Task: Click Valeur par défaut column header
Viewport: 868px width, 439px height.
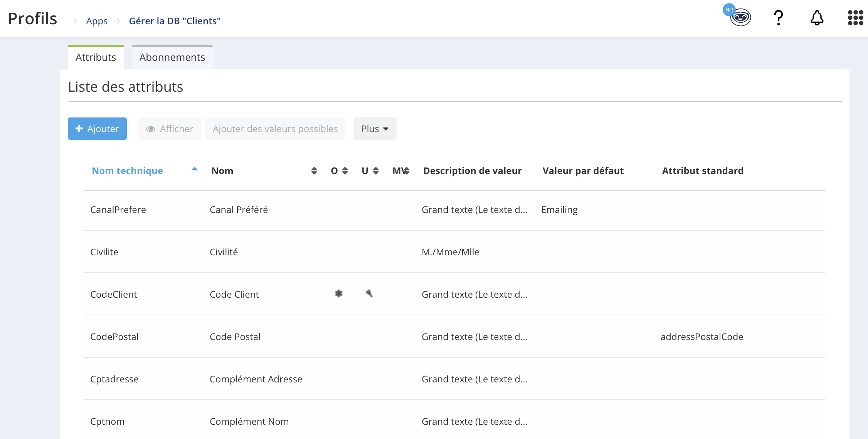Action: 583,171
